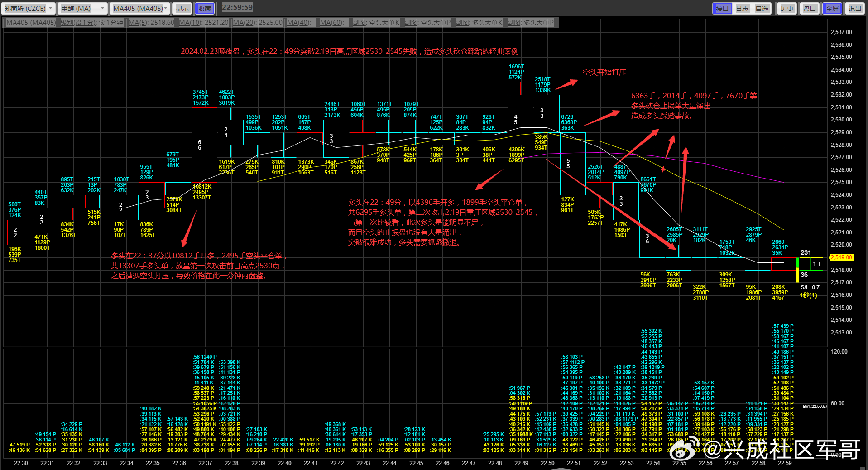Toggle the 接口 interface button

(x=722, y=8)
